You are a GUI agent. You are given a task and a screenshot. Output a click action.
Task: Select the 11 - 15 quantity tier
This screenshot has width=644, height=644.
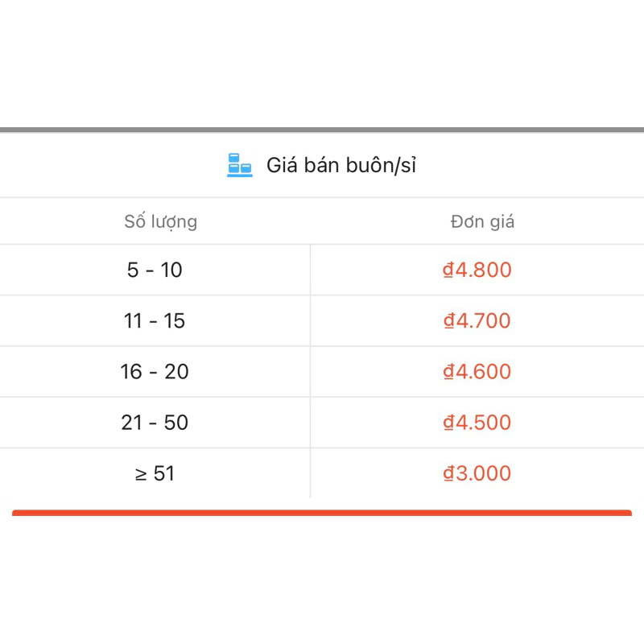tap(155, 320)
